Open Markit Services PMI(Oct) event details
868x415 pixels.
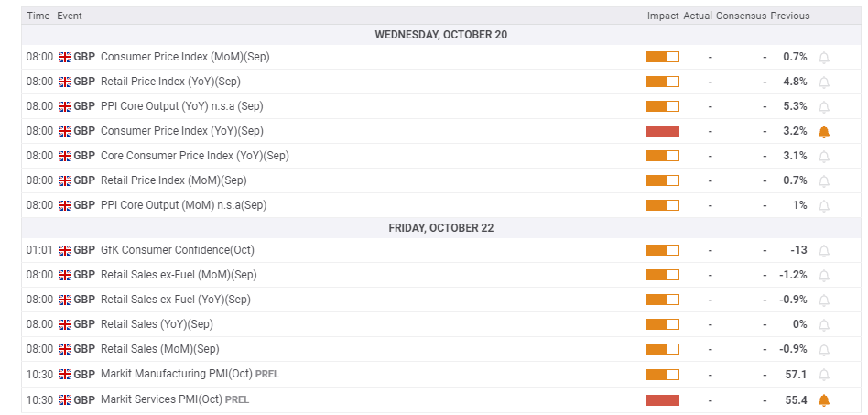pos(161,399)
